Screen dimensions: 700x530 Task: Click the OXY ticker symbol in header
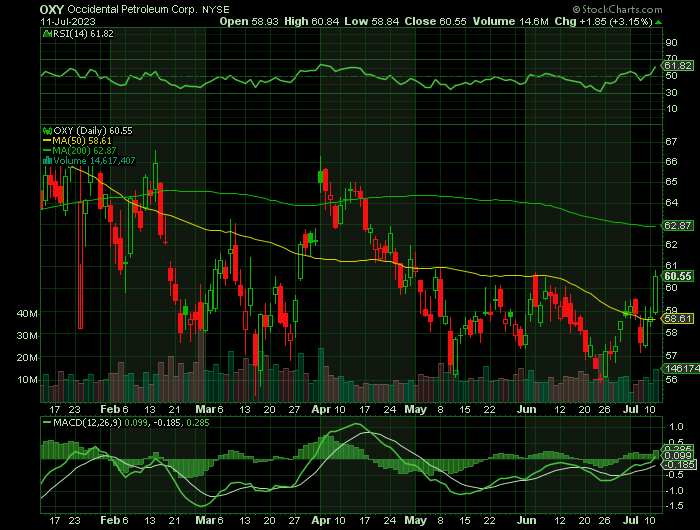(x=53, y=7)
